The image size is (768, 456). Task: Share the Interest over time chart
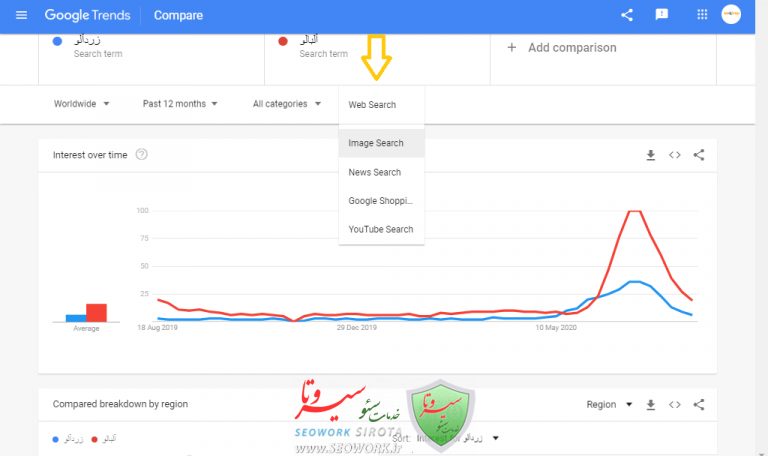point(699,155)
